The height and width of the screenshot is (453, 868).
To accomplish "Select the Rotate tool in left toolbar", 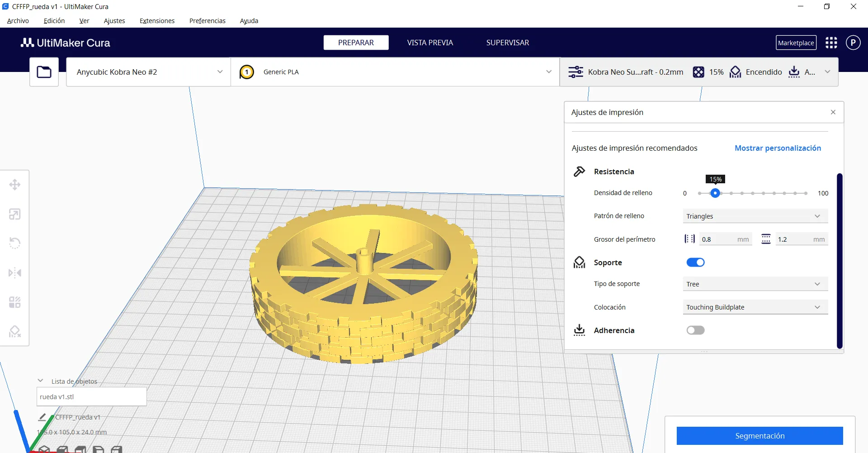I will [15, 243].
